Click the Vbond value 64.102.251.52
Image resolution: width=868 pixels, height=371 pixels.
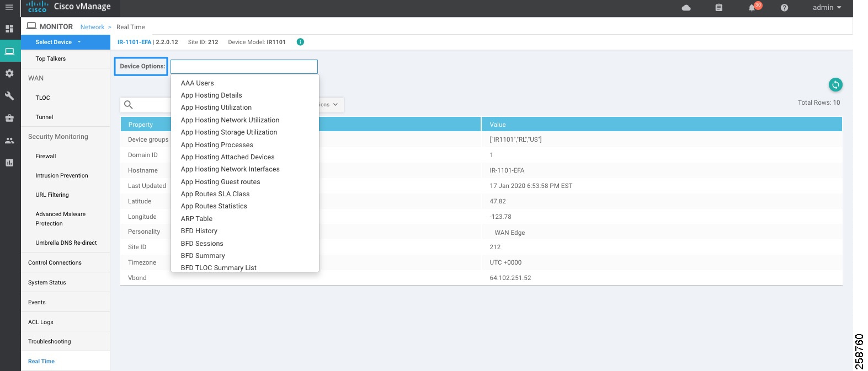coord(510,278)
